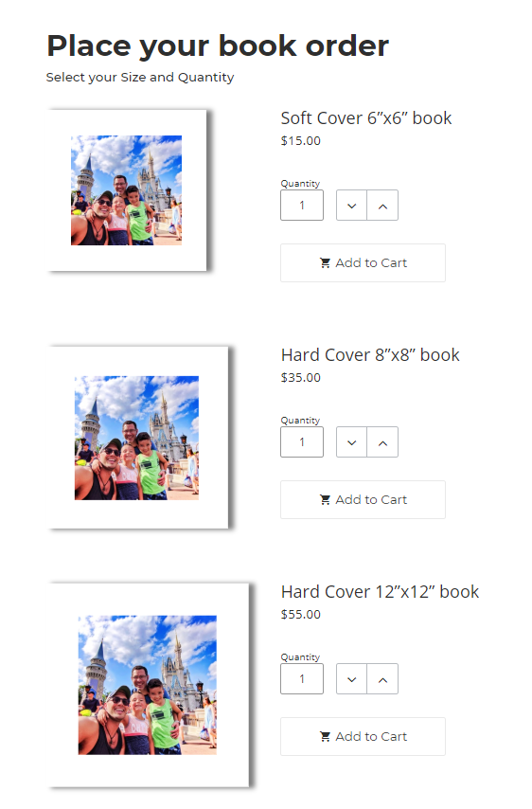Screen dimensions: 532x809
Task: Add the Hard Cover 12"x12" book to cart
Action: (x=363, y=737)
